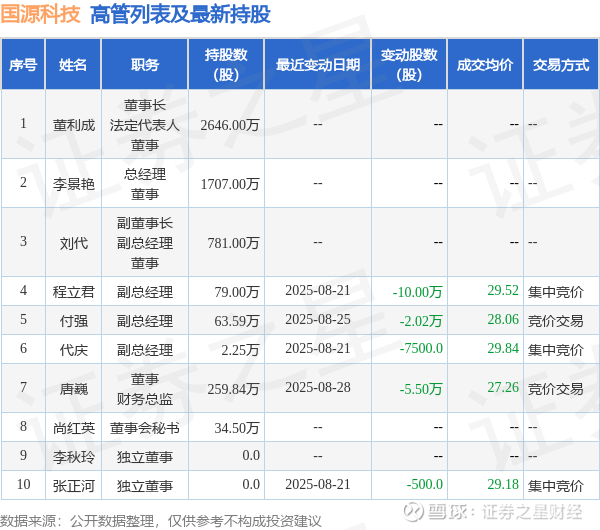Click the 国源科技 title text
Image resolution: width=600 pixels, height=530 pixels.
click(x=40, y=14)
